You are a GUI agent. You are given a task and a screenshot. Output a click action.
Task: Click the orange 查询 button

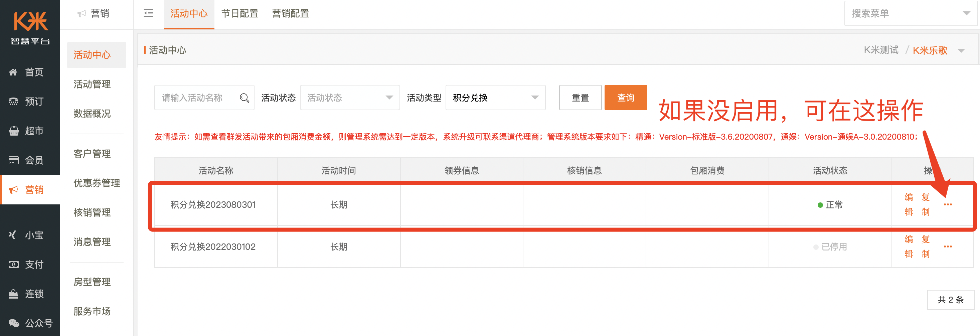[x=625, y=98]
